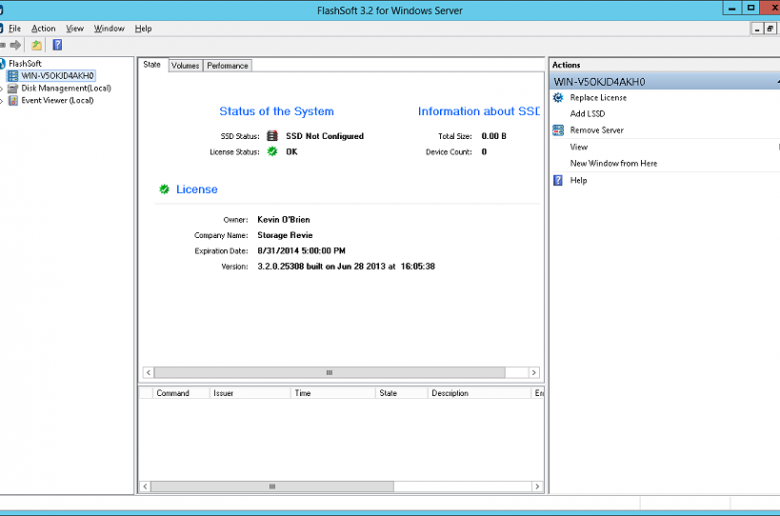
Task: Click the Description column header
Action: click(480, 393)
